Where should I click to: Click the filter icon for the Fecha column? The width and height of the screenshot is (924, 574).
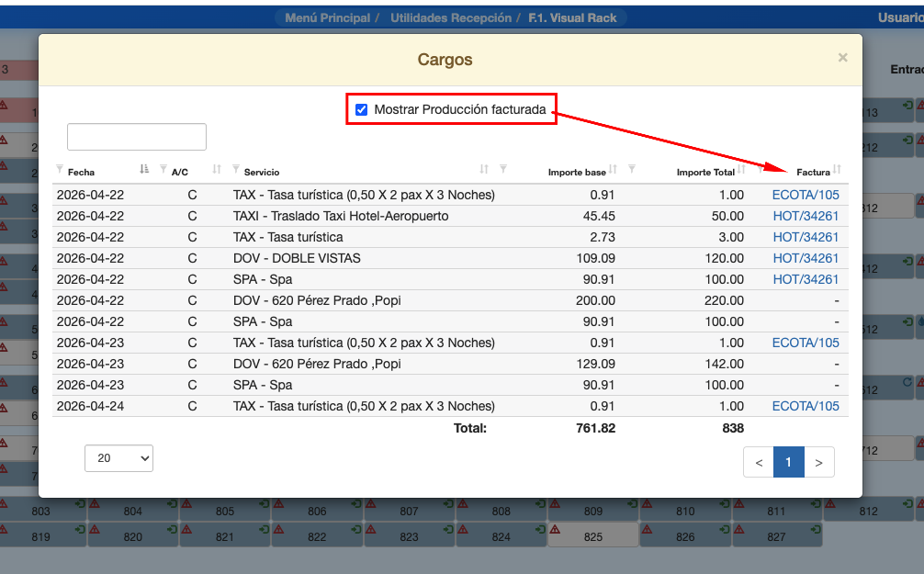pyautogui.click(x=61, y=170)
